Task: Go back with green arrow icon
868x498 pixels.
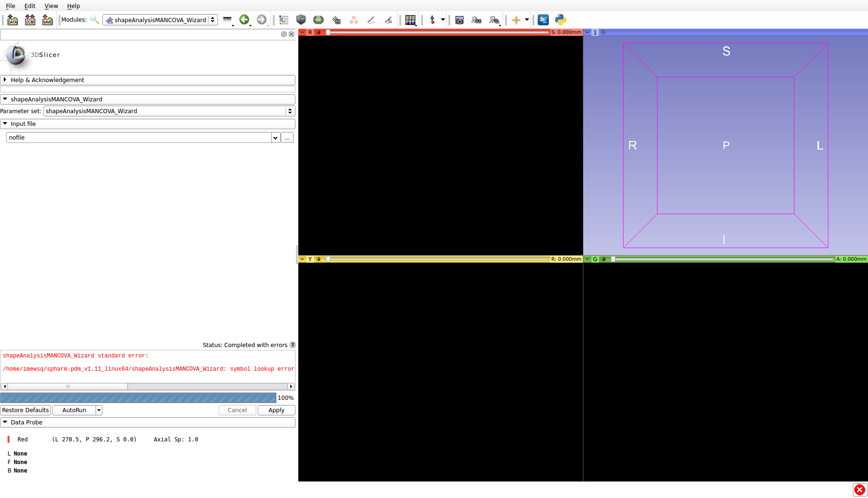Action: 244,20
